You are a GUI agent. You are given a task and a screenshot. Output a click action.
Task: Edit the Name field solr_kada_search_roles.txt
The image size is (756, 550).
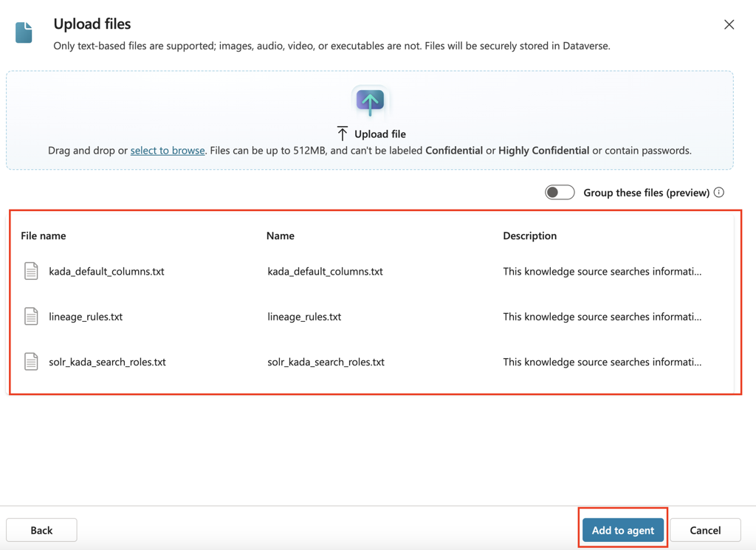point(326,362)
